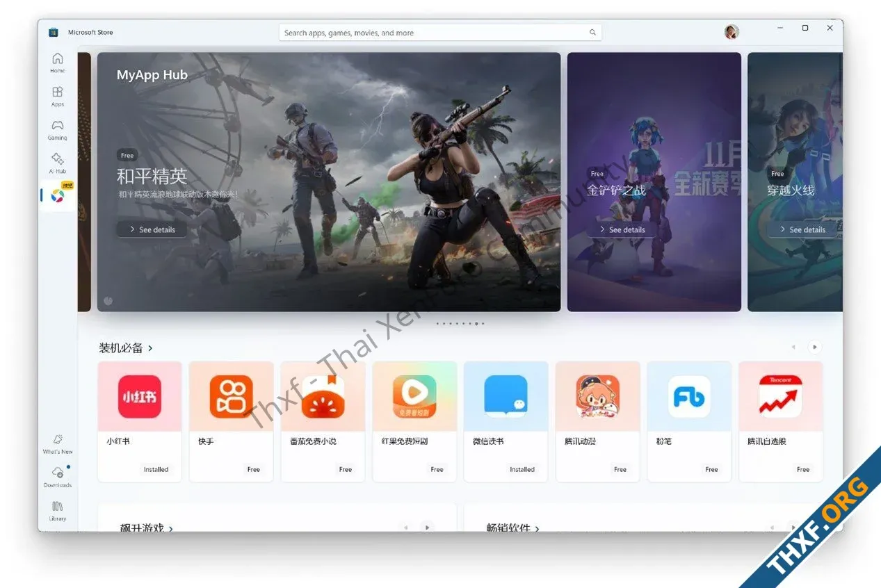
Task: Go to Home in the sidebar
Action: (58, 62)
